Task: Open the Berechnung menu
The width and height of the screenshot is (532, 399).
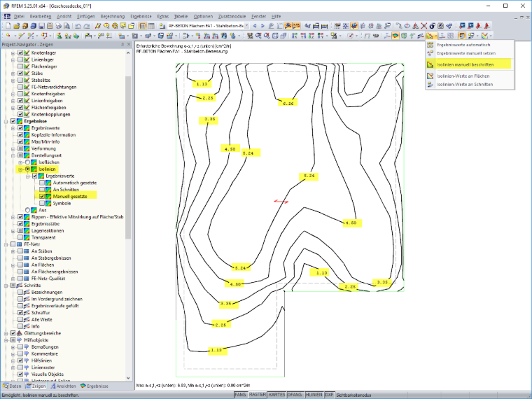Action: [x=113, y=16]
